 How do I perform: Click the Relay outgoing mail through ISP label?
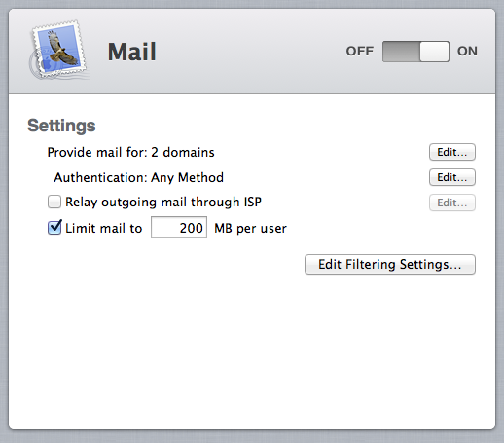coord(163,202)
